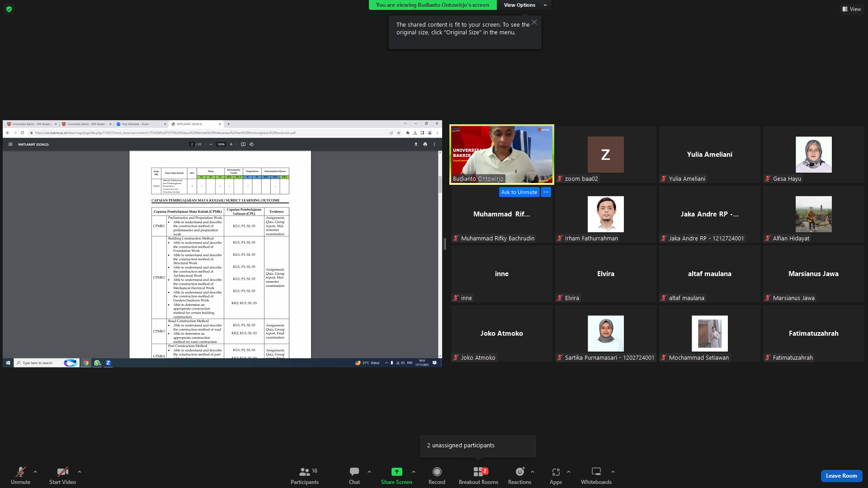Expand chat options arrow
The width and height of the screenshot is (868, 488).
coord(369,472)
